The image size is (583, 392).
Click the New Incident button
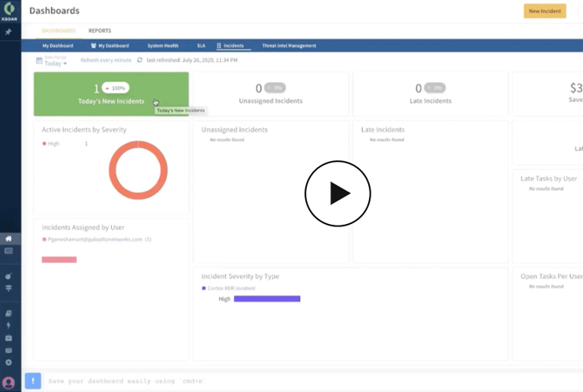[545, 11]
